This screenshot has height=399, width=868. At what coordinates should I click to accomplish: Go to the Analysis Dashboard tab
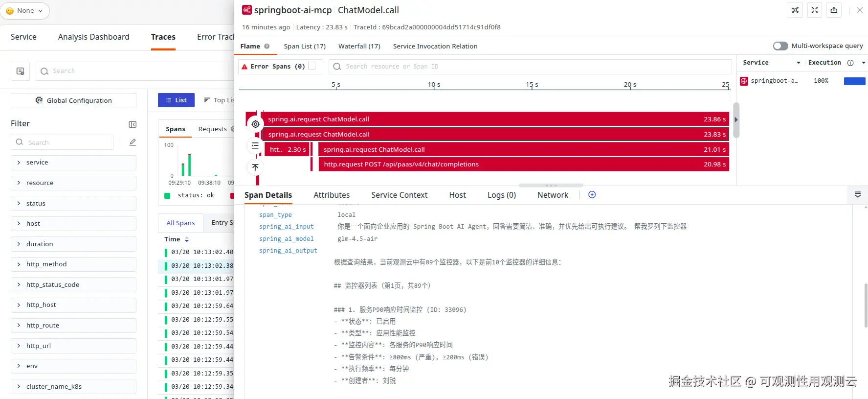tap(94, 37)
